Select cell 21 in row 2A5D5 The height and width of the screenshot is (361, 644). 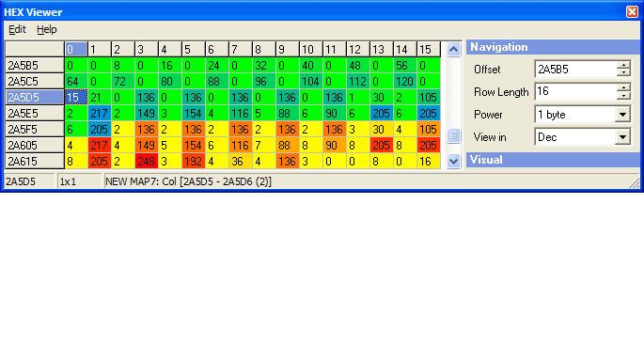point(100,98)
